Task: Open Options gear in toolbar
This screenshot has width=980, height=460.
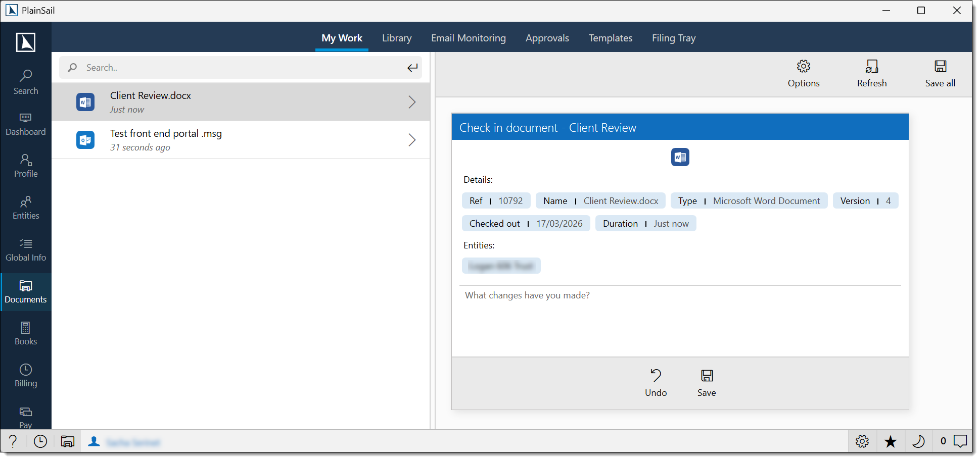Action: point(803,73)
